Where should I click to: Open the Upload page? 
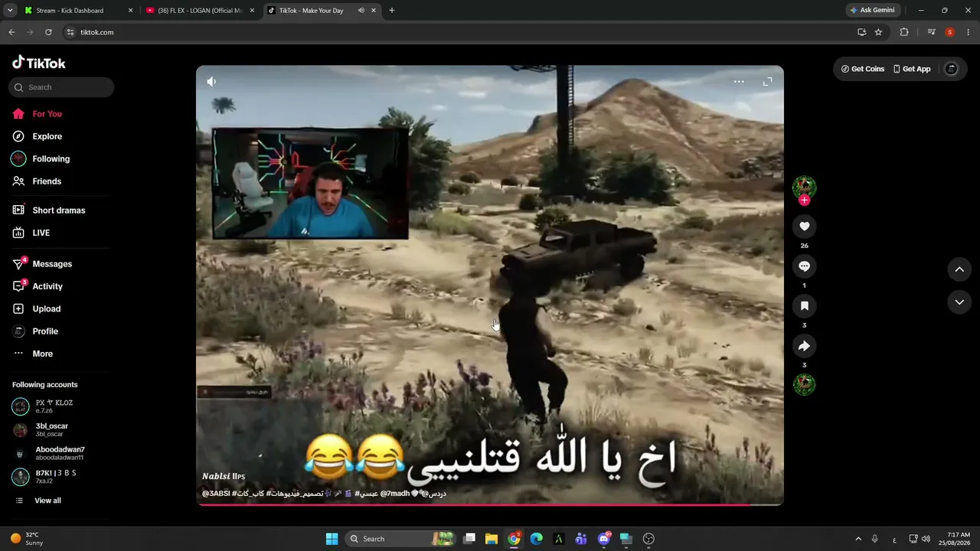click(46, 308)
